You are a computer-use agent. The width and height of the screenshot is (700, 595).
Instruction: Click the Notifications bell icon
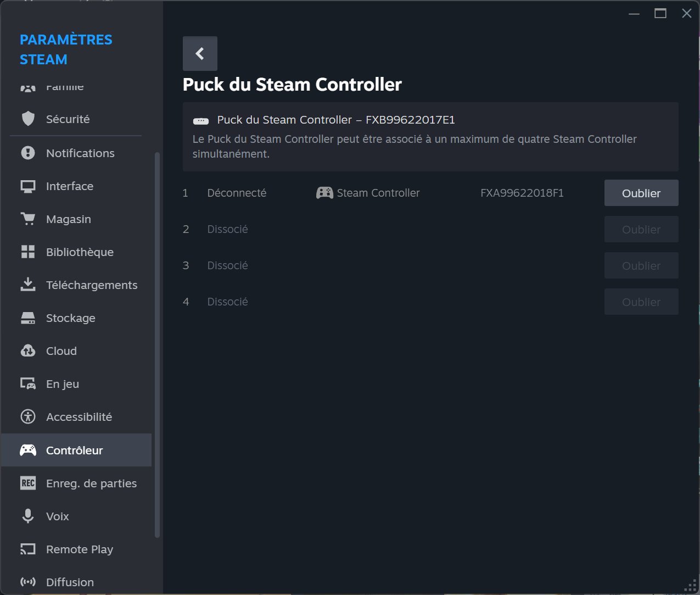pos(28,153)
